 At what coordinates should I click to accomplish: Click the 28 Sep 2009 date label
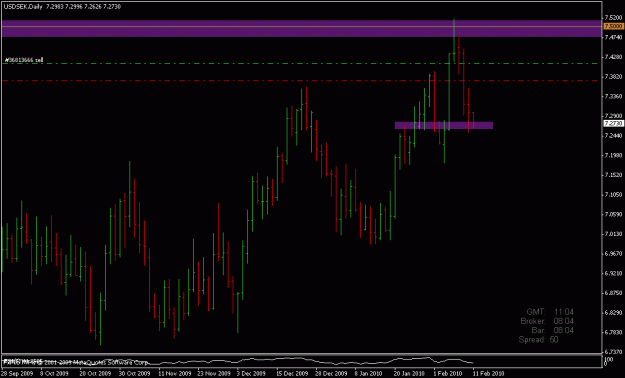16,374
